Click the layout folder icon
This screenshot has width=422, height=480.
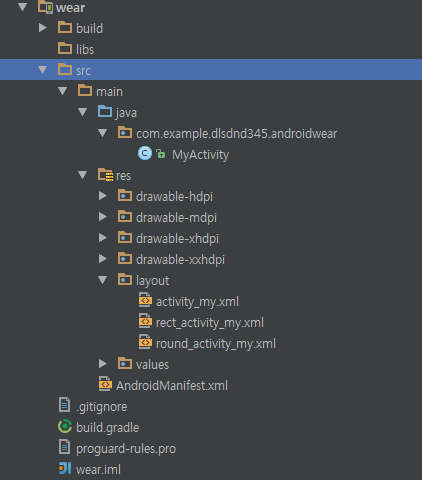point(125,279)
